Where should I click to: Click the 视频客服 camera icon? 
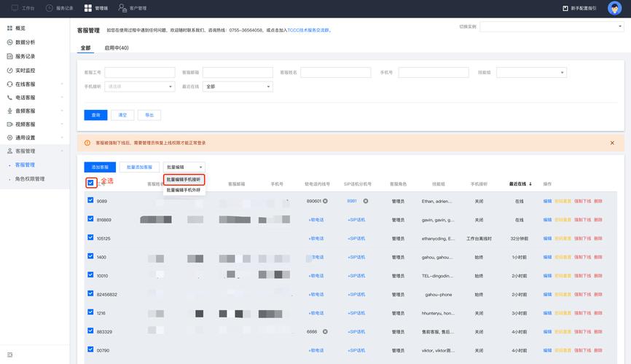(x=9, y=124)
